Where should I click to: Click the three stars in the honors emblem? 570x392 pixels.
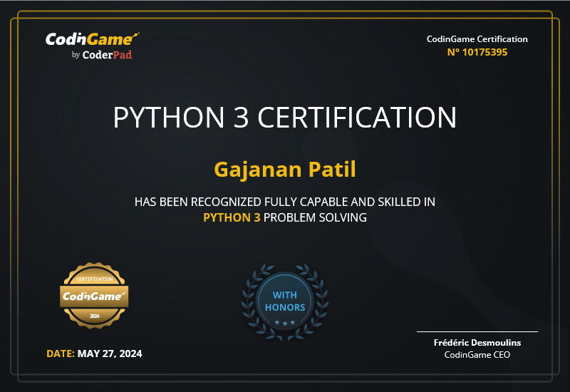pos(285,323)
